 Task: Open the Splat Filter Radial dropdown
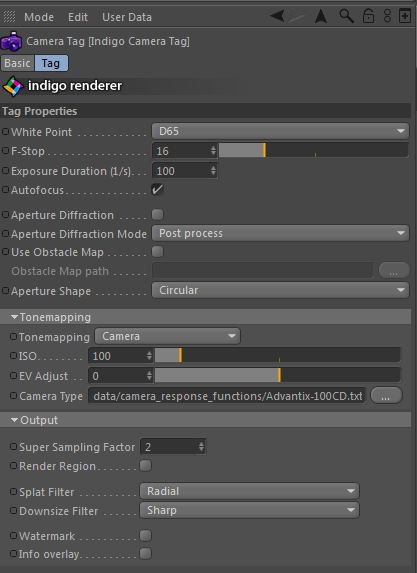pos(249,492)
